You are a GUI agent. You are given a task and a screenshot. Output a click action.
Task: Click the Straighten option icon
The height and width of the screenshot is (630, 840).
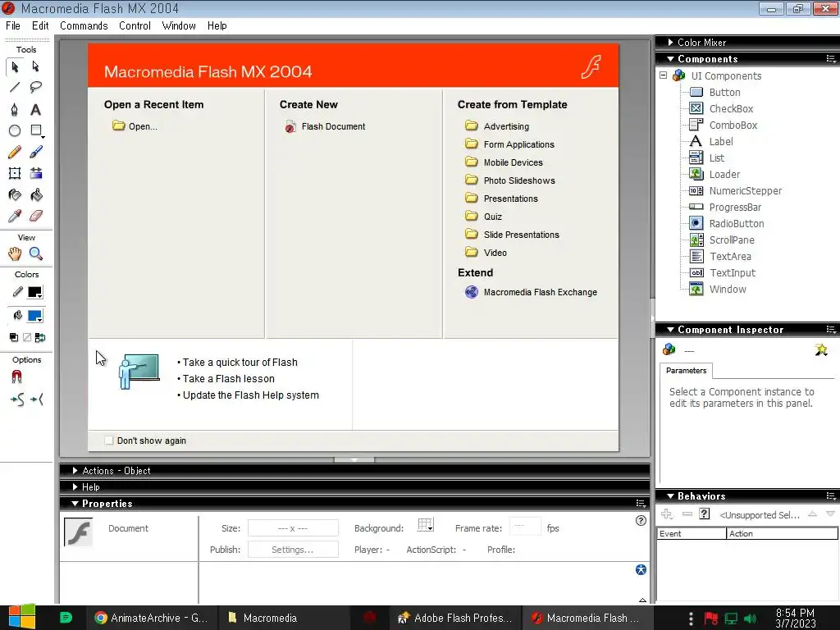(x=37, y=399)
